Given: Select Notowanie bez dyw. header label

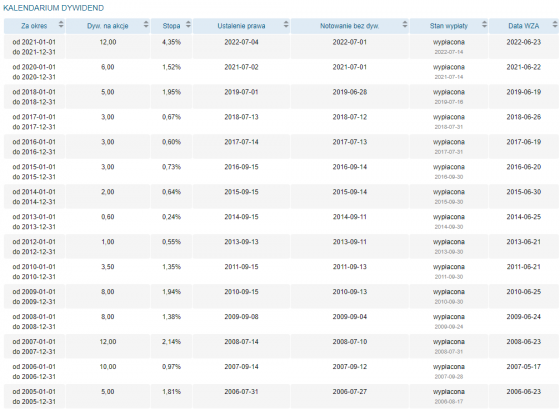Looking at the screenshot, I should (350, 26).
